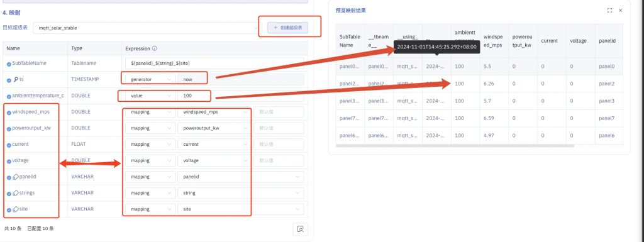Click panel6 in the panelid column
644x242 pixels.
(607, 135)
